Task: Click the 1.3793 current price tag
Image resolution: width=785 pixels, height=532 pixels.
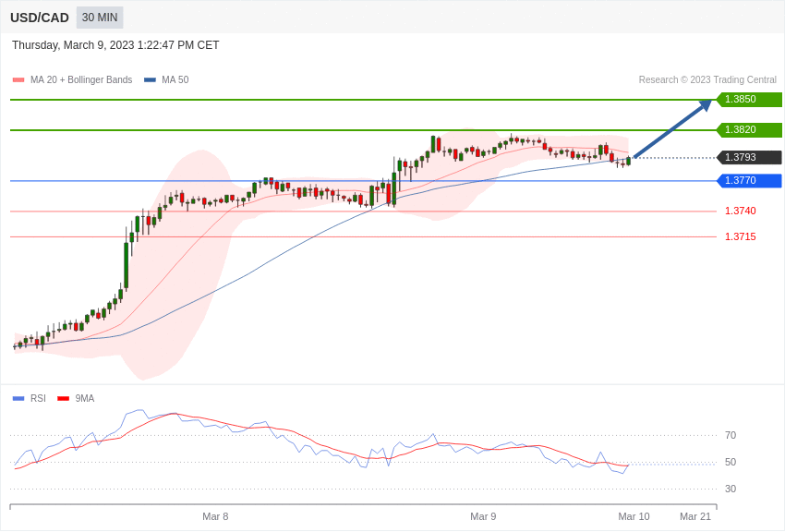Action: click(x=750, y=157)
